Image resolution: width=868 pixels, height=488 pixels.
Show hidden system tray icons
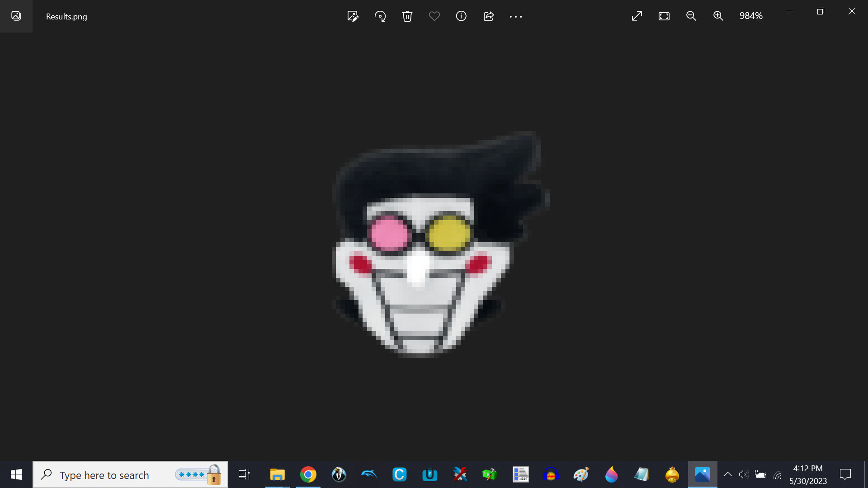pyautogui.click(x=728, y=474)
